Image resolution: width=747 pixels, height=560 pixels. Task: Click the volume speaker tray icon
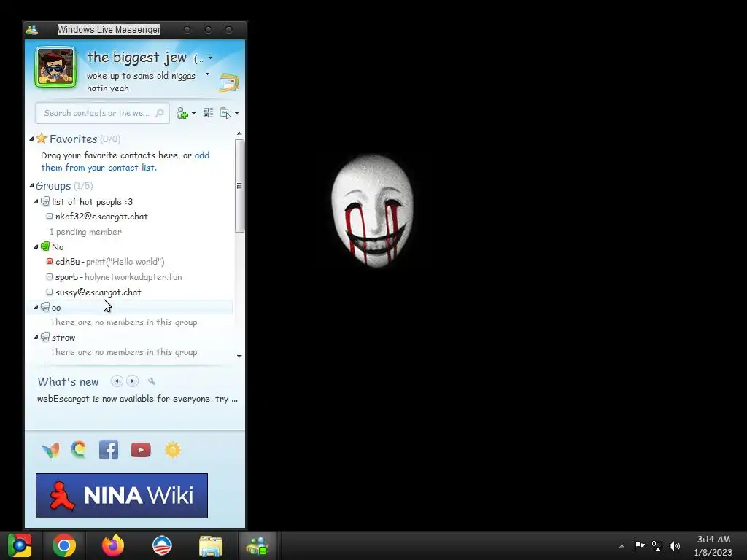point(675,545)
